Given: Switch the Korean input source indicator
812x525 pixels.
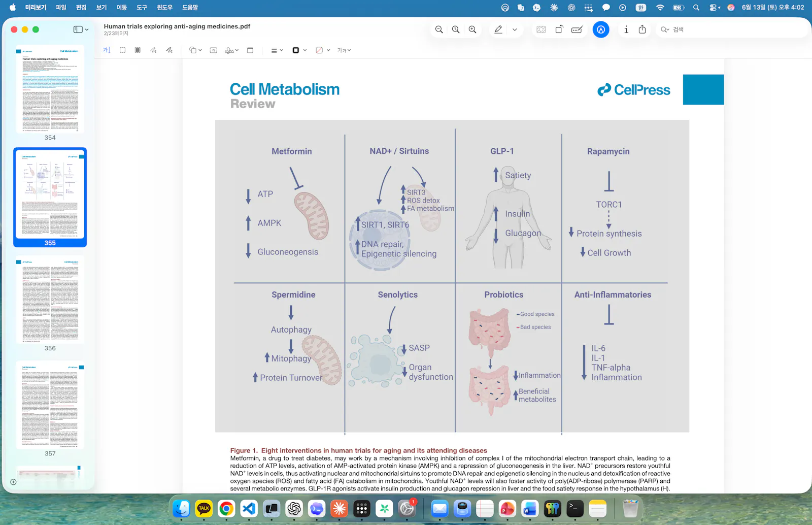Looking at the screenshot, I should [x=641, y=8].
